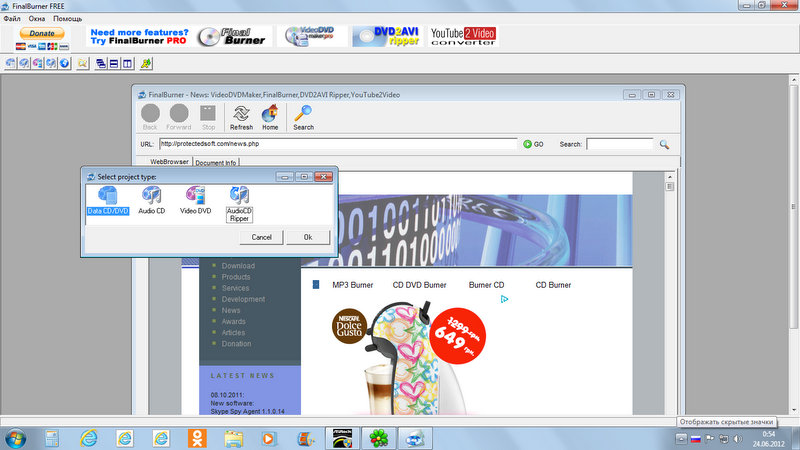Image resolution: width=800 pixels, height=450 pixels.
Task: Click the Tile vertically toolbar icon
Action: pyautogui.click(x=127, y=64)
